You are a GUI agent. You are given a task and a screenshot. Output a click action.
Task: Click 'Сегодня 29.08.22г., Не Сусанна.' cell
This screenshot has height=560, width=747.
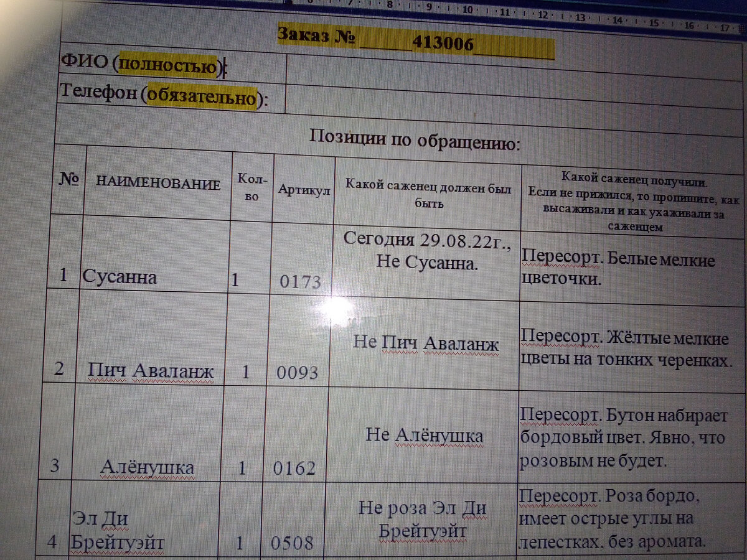click(x=426, y=261)
